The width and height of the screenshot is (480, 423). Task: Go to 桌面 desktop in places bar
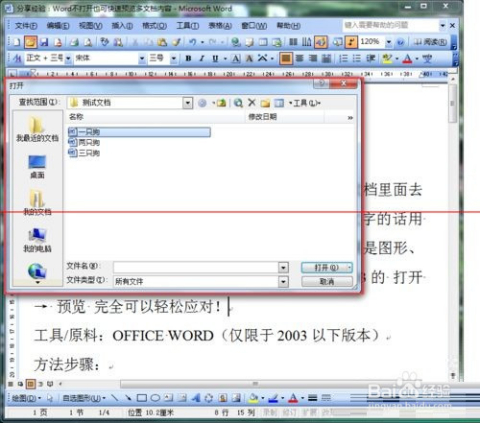37,167
